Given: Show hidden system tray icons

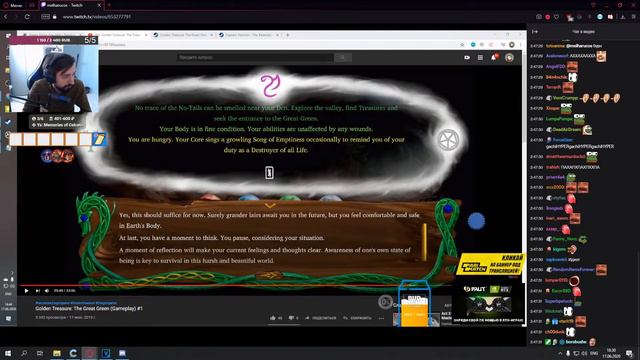Looking at the screenshot, I should (x=560, y=353).
